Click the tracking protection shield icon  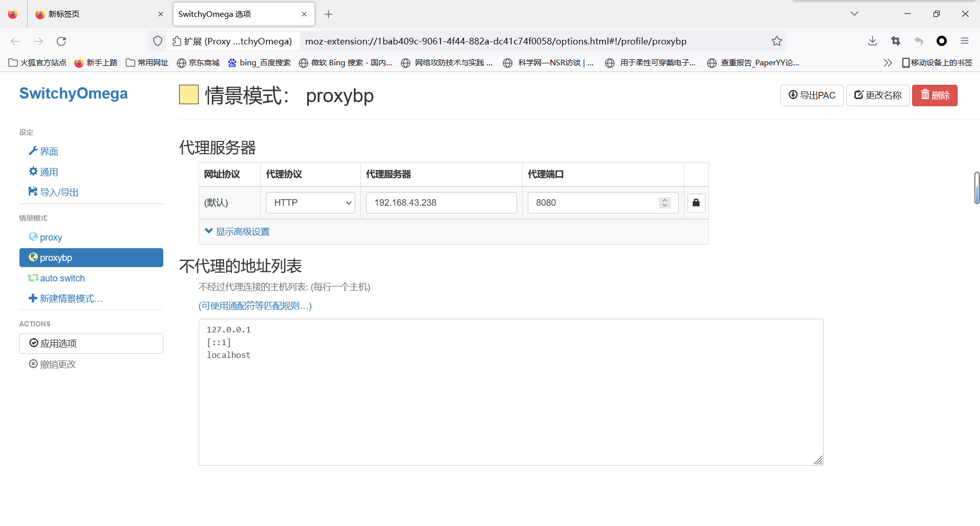pyautogui.click(x=158, y=41)
